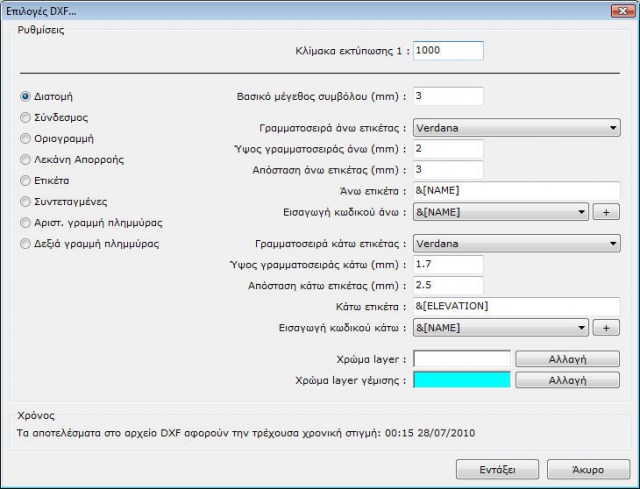Select the Σύνδεσμος radio option

click(26, 117)
